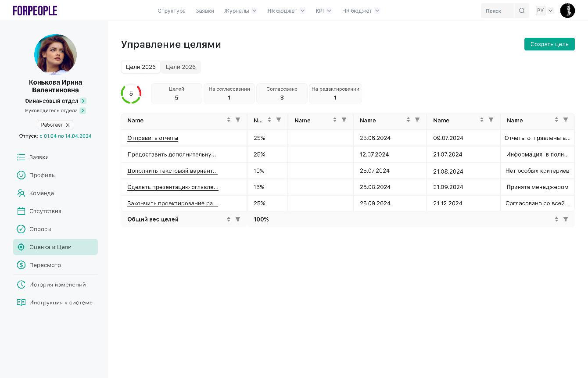Click the search magnifier icon

coord(521,11)
